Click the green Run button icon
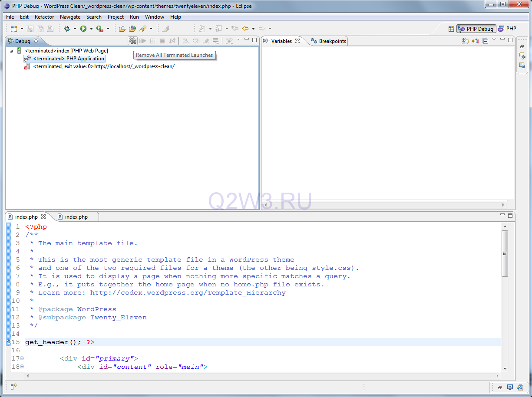 83,29
